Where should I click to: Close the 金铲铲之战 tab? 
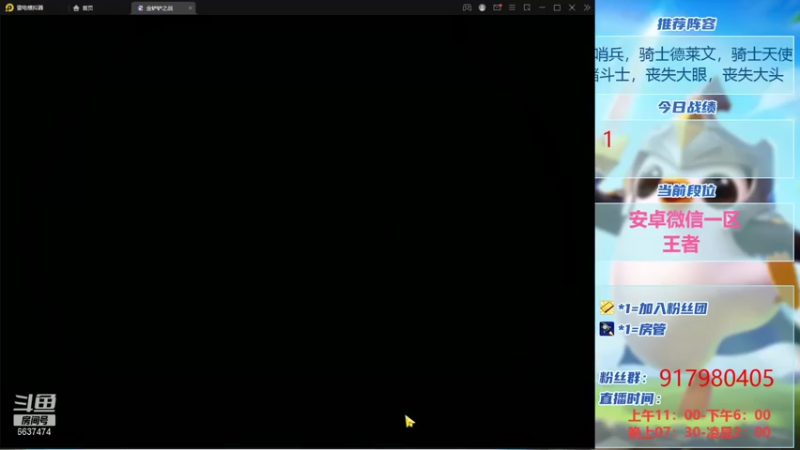(x=190, y=8)
